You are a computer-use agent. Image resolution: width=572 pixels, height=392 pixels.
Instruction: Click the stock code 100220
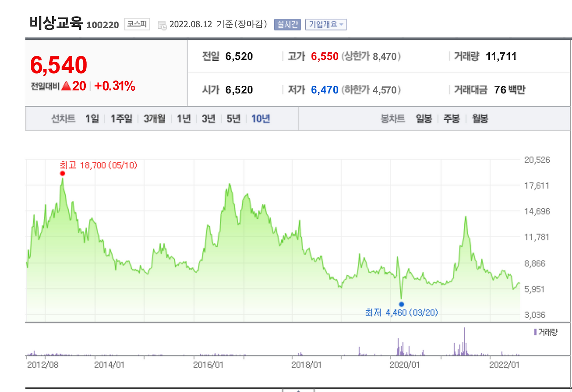102,25
